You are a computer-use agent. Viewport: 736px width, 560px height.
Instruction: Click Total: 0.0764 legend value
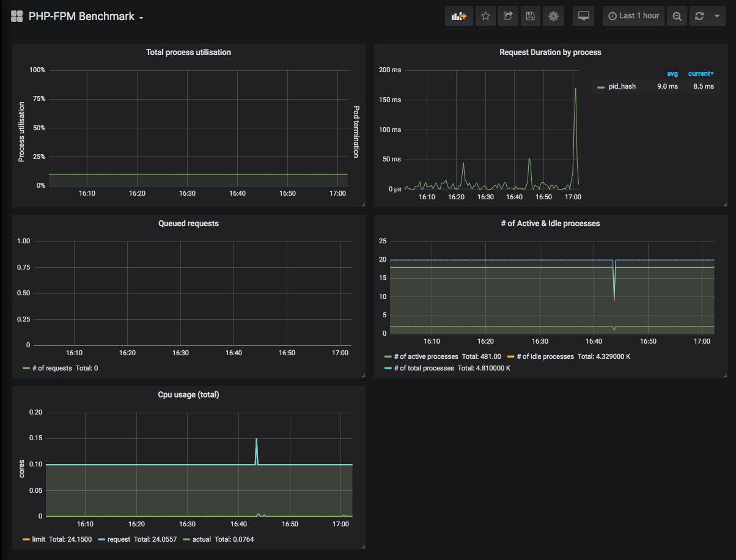pos(233,540)
